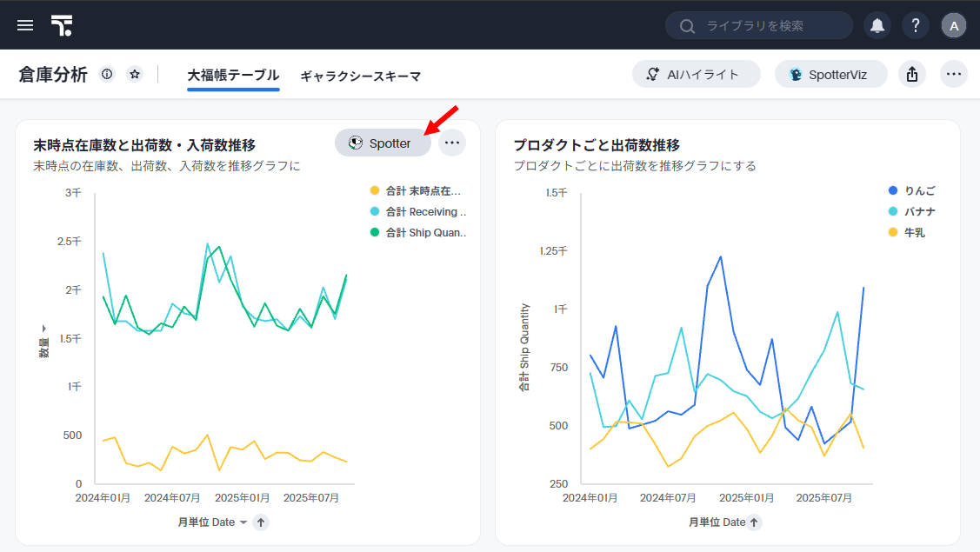Click the yellow 牛乳 legend color dot

pos(892,232)
